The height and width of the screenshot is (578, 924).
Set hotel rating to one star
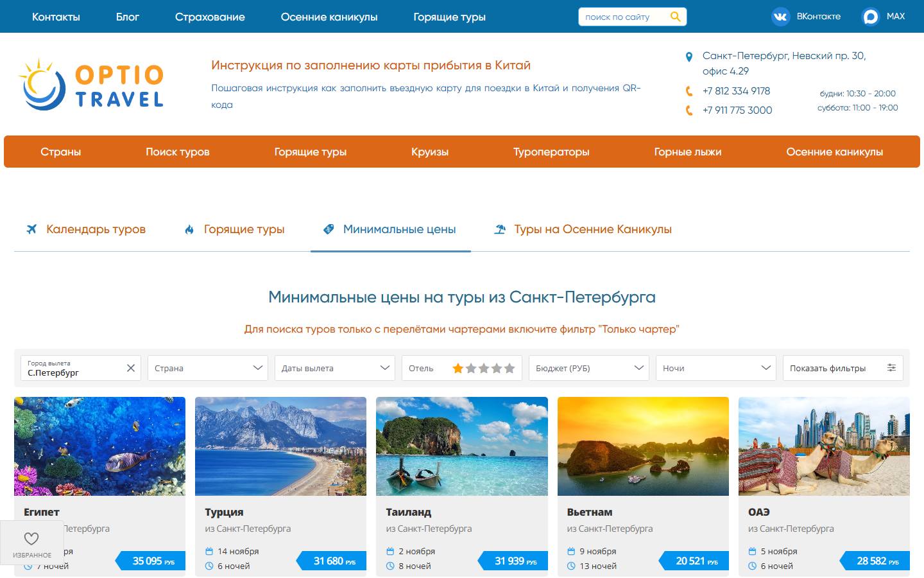click(x=458, y=368)
